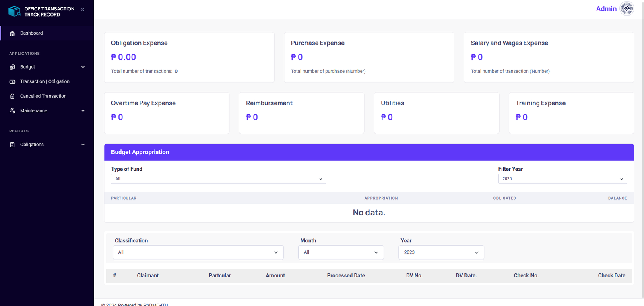Viewport: 644px width, 306px height.
Task: Open the Classification dropdown
Action: [x=198, y=252]
